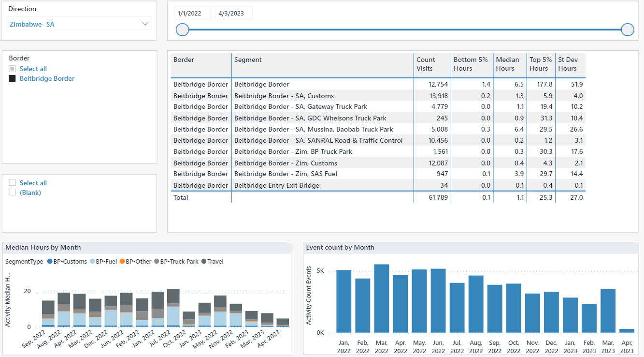The width and height of the screenshot is (644, 357).
Task: Click the Border slicer title
Action: [19, 58]
